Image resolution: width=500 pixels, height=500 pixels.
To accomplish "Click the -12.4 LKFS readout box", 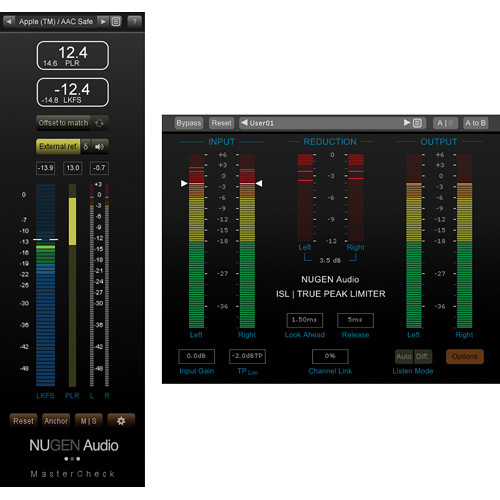I will [73, 92].
